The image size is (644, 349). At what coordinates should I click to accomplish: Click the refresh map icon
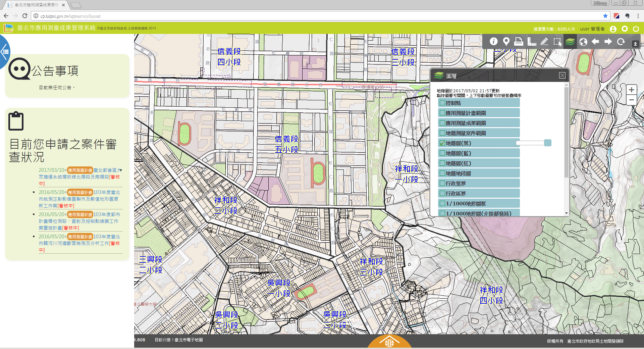coord(621,41)
